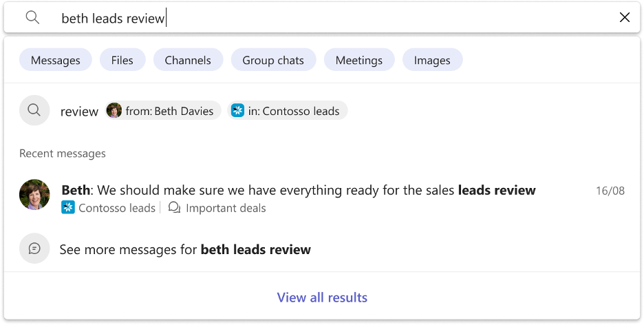Select the Images filter chip
This screenshot has width=644, height=325.
tap(432, 60)
